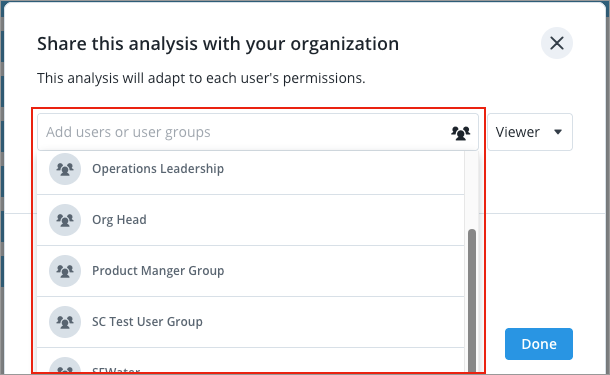Expand the caret arrow beside Viewer

tap(558, 132)
